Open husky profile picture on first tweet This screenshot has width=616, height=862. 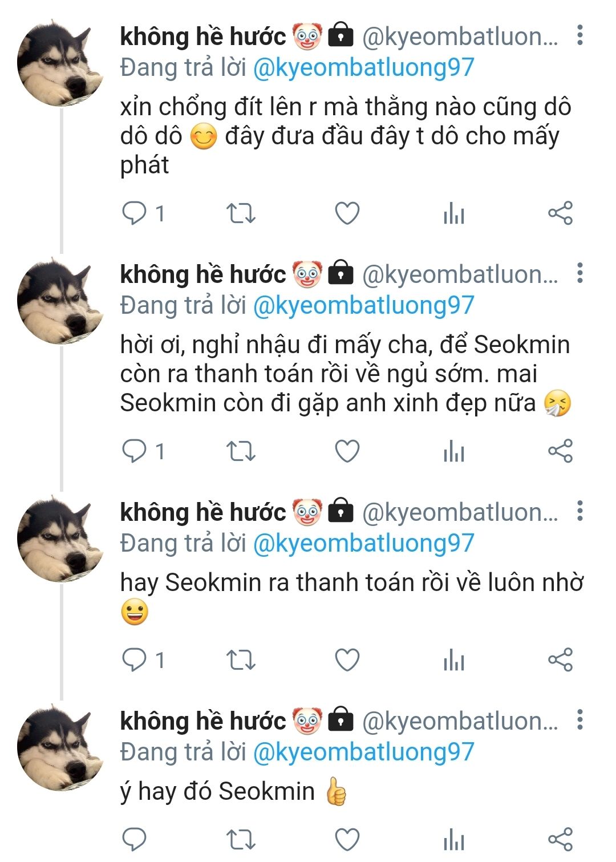(x=60, y=64)
